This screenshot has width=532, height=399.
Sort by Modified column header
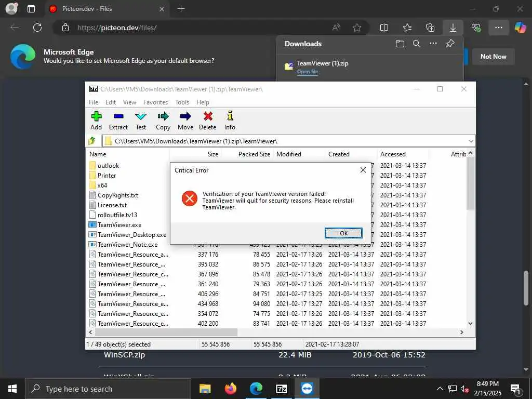tap(299, 154)
